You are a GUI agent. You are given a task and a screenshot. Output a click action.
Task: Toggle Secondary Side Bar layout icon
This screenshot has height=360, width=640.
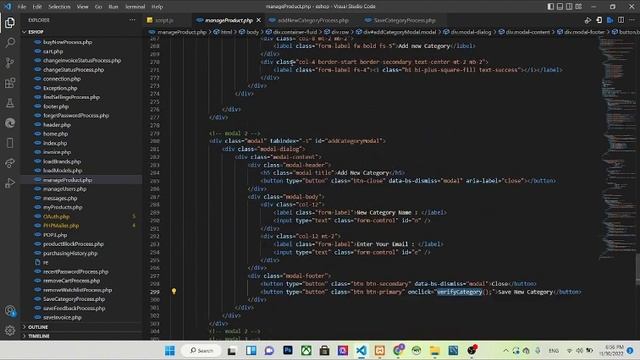[x=569, y=7]
